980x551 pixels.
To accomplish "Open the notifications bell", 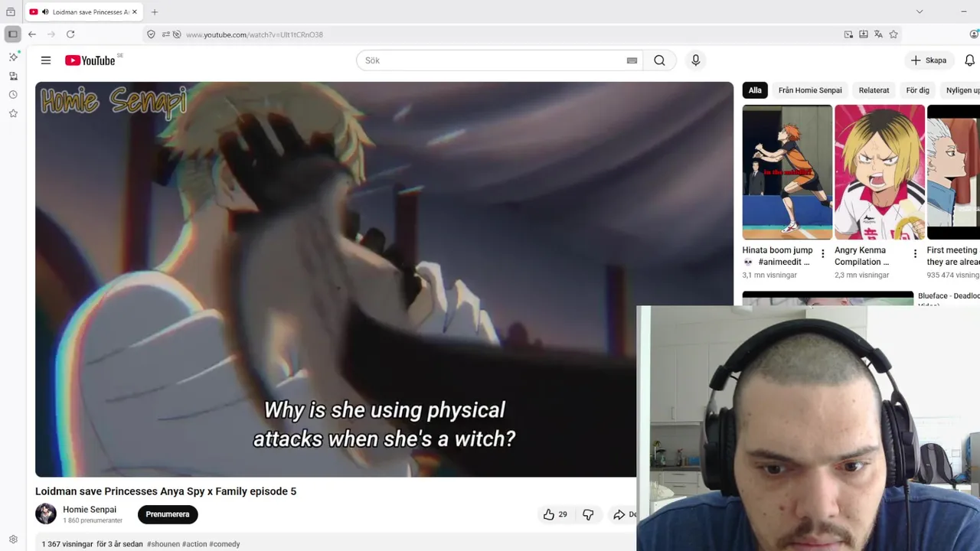I will [x=969, y=60].
